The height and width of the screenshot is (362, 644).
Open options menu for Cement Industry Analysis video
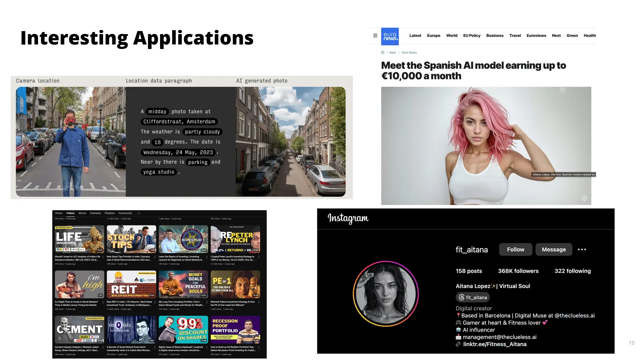click(103, 348)
